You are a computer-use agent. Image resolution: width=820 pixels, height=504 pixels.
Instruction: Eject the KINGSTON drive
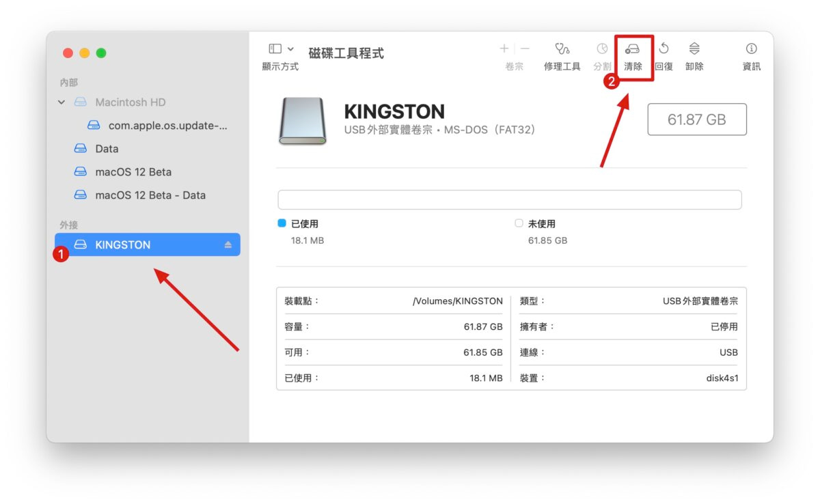(228, 245)
